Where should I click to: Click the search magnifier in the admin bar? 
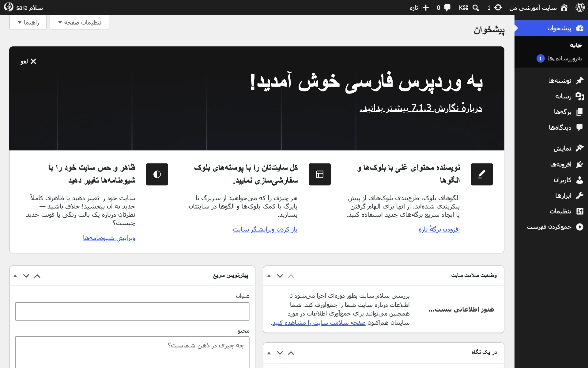click(x=476, y=8)
